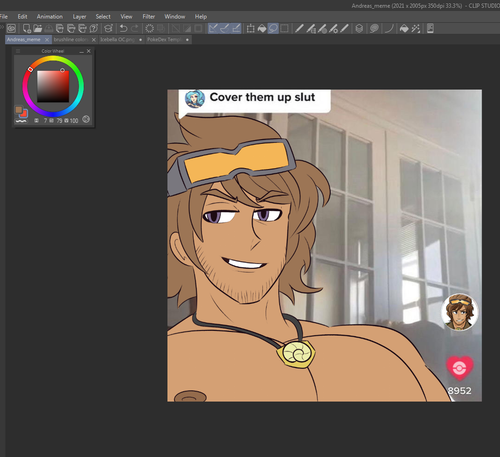Open the Clip Studio launcher icon

(x=11, y=29)
